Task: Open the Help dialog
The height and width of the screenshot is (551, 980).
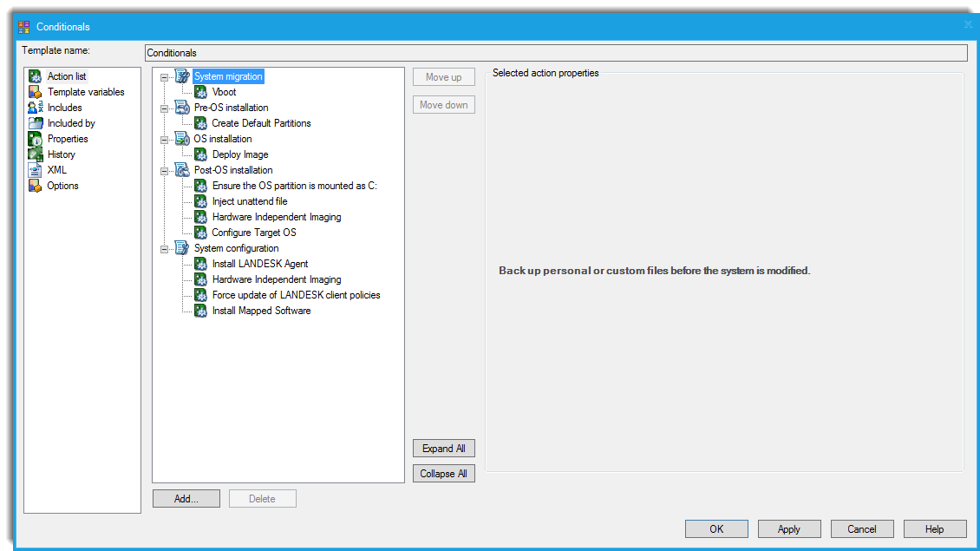Action: point(934,528)
